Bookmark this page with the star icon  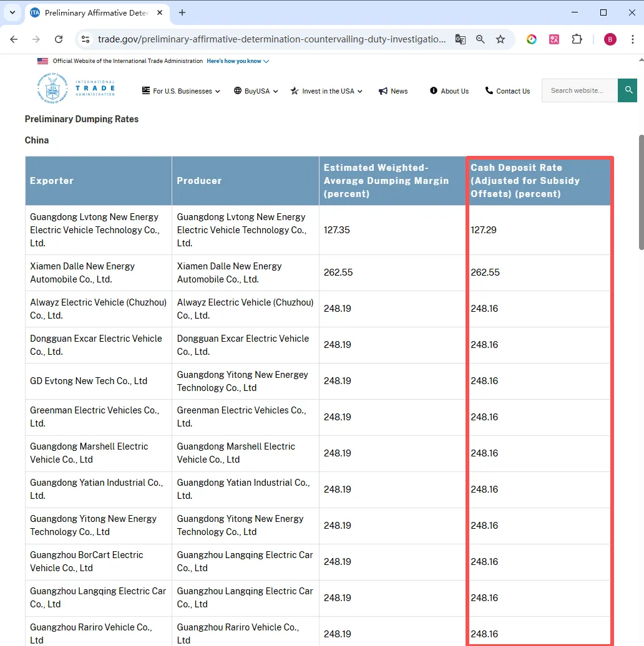pyautogui.click(x=500, y=39)
